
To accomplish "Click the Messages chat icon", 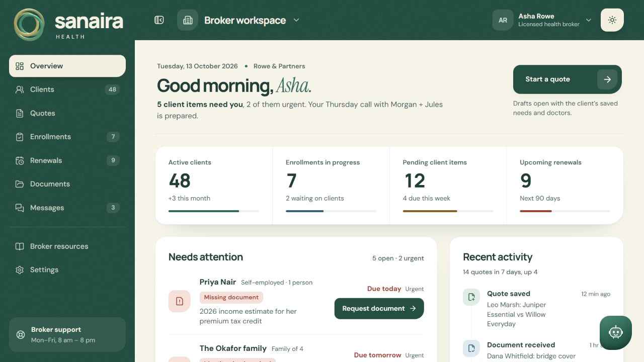I will 20,208.
